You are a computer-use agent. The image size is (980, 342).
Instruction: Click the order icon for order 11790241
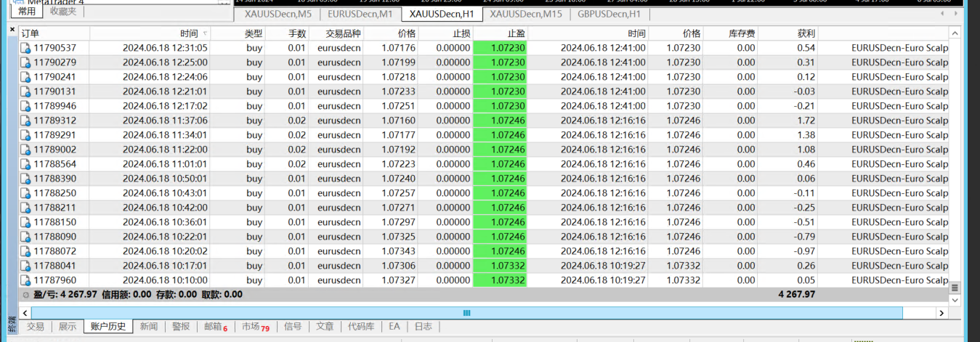pyautogui.click(x=25, y=77)
